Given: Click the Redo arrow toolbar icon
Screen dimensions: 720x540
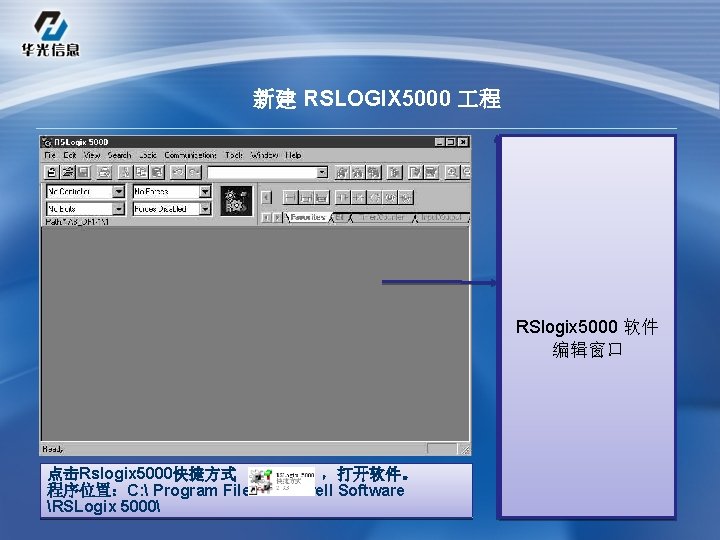Looking at the screenshot, I should tap(194, 172).
